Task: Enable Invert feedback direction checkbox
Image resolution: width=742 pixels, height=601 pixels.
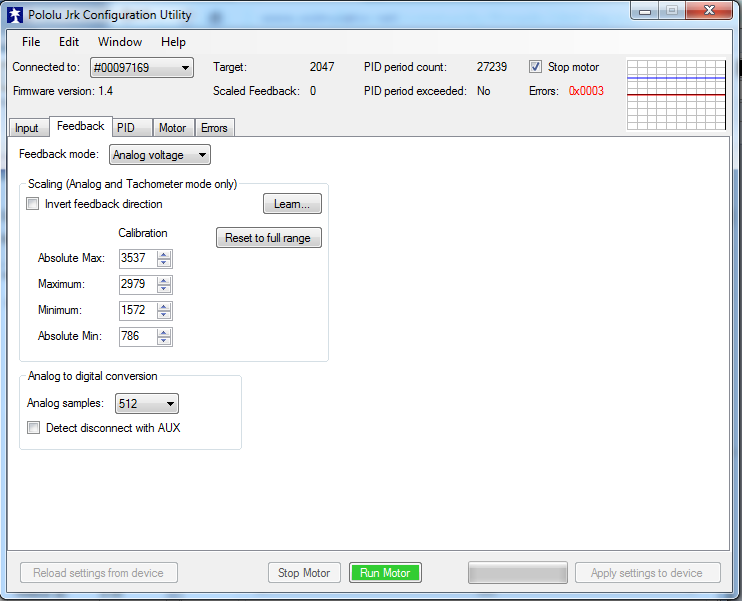Action: coord(33,204)
